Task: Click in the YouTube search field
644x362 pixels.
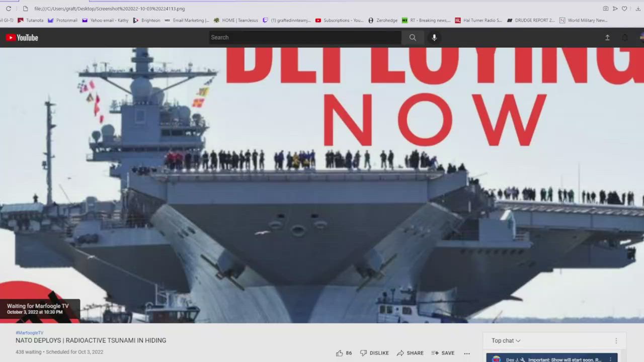Action: coord(305,38)
